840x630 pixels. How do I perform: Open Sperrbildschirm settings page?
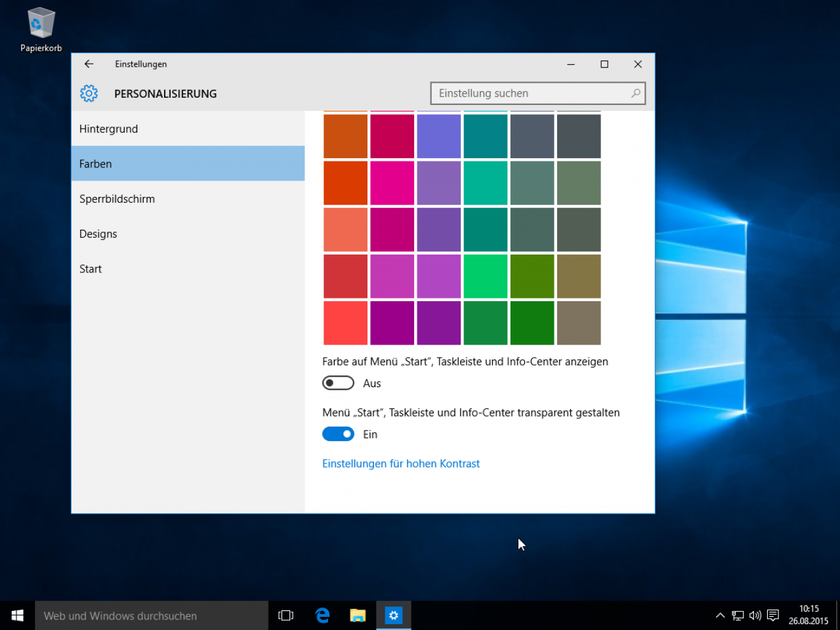pyautogui.click(x=188, y=199)
